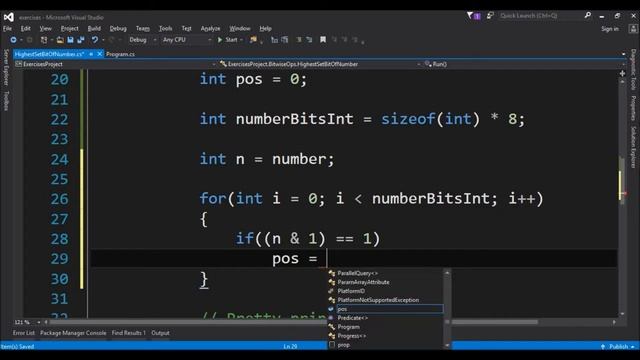The height and width of the screenshot is (360, 640).
Task: Open the Diagnostic Tools side tab
Action: pos(633,69)
